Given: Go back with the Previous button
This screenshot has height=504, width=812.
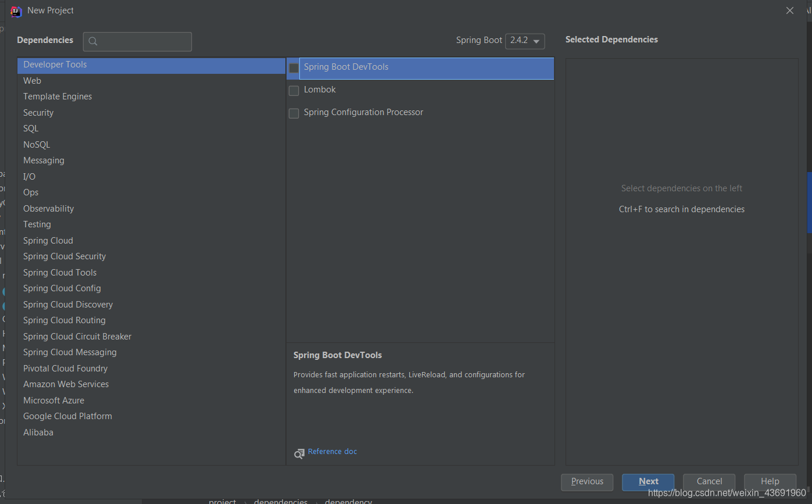Looking at the screenshot, I should (587, 482).
